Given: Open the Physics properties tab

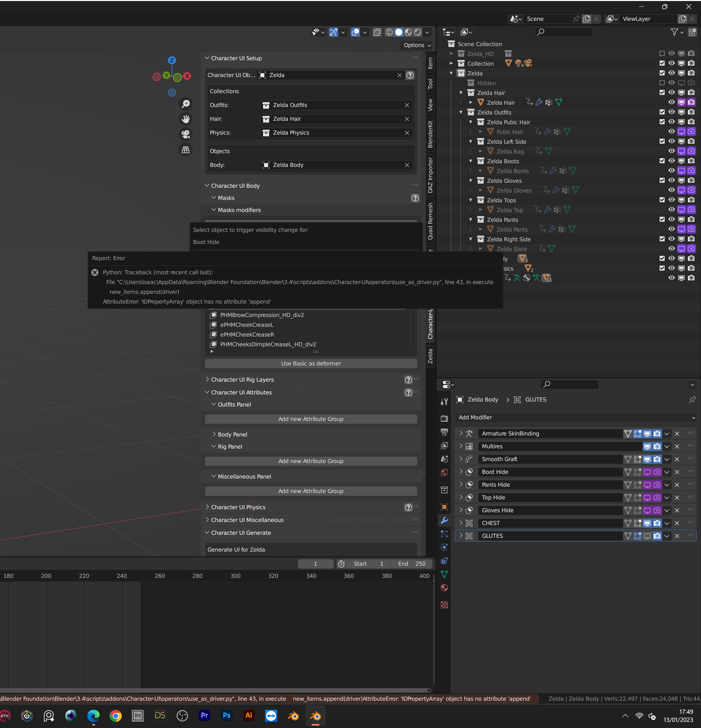Looking at the screenshot, I should click(x=444, y=546).
